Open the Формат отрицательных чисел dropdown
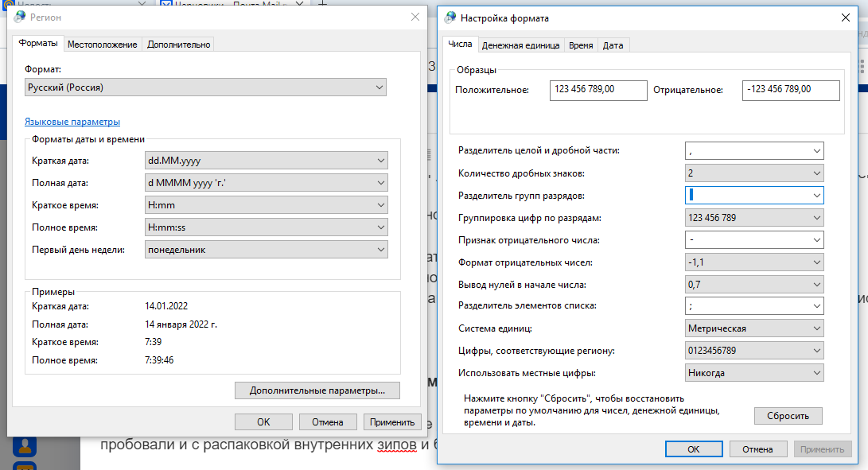 pyautogui.click(x=753, y=262)
